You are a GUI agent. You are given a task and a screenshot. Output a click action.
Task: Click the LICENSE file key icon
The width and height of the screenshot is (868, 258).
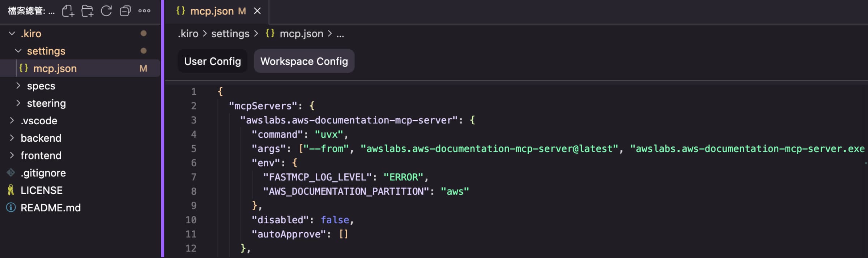point(11,190)
